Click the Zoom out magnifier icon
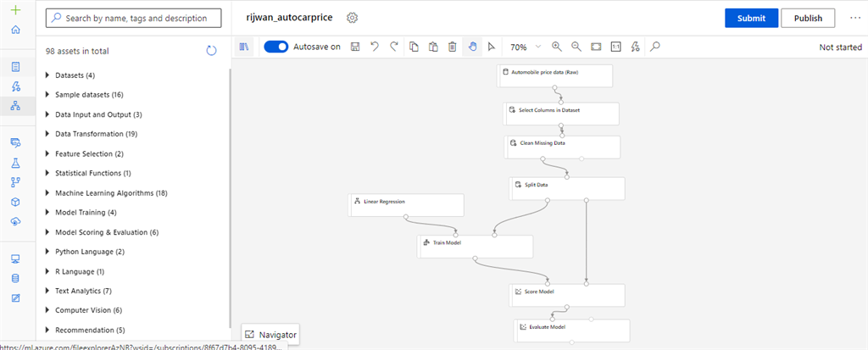The image size is (868, 350). pyautogui.click(x=576, y=47)
